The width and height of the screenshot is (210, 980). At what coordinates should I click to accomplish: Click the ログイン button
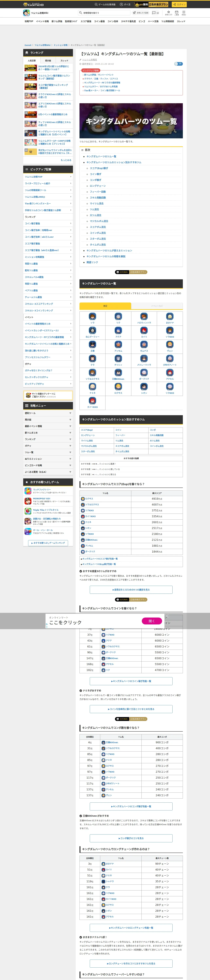pos(179,5)
